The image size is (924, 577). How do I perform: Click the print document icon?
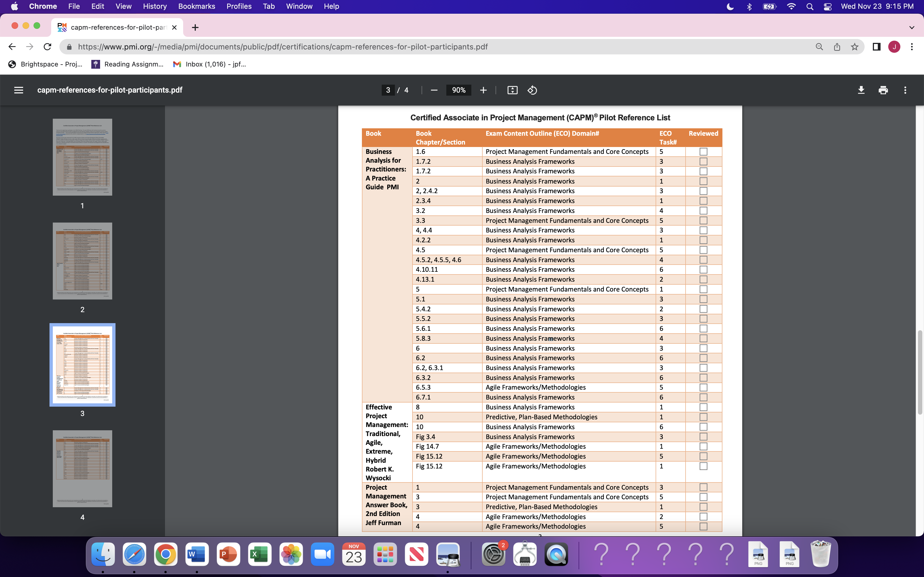point(883,90)
